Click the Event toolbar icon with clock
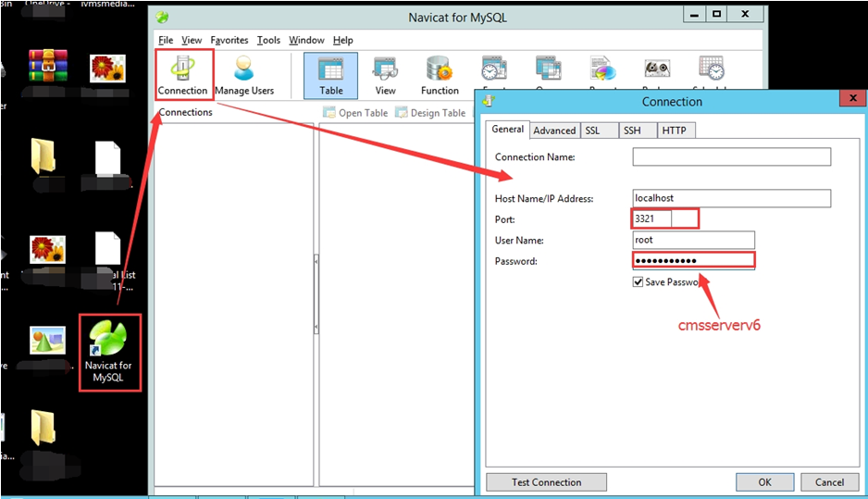Image resolution: width=868 pixels, height=499 pixels. tap(494, 69)
